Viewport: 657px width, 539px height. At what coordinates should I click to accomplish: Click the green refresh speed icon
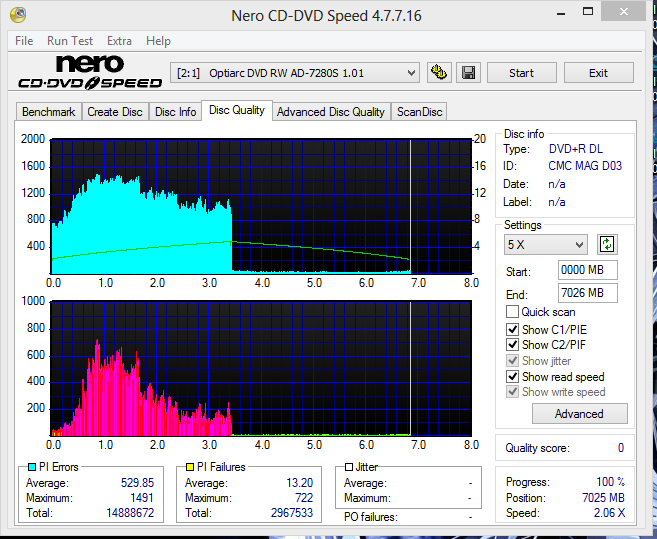tap(607, 244)
